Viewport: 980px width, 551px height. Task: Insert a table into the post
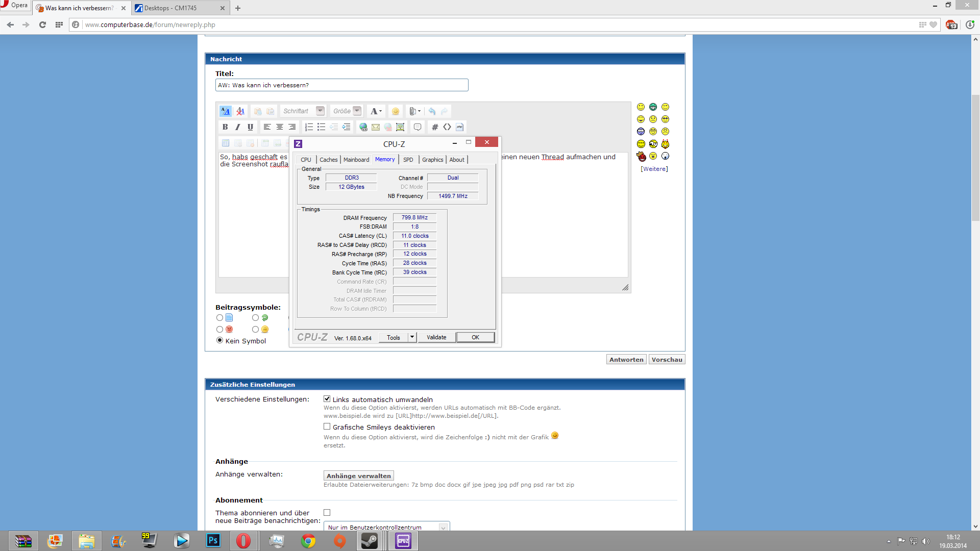(225, 143)
